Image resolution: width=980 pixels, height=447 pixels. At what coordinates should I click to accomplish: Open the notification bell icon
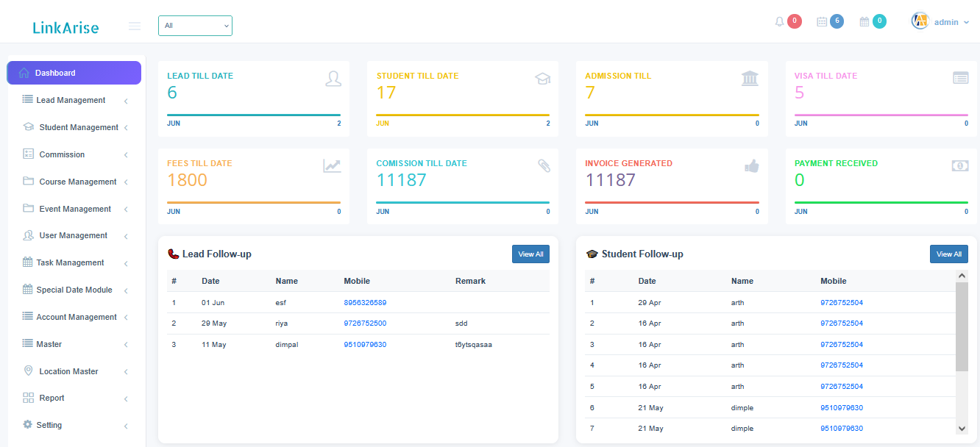tap(780, 22)
